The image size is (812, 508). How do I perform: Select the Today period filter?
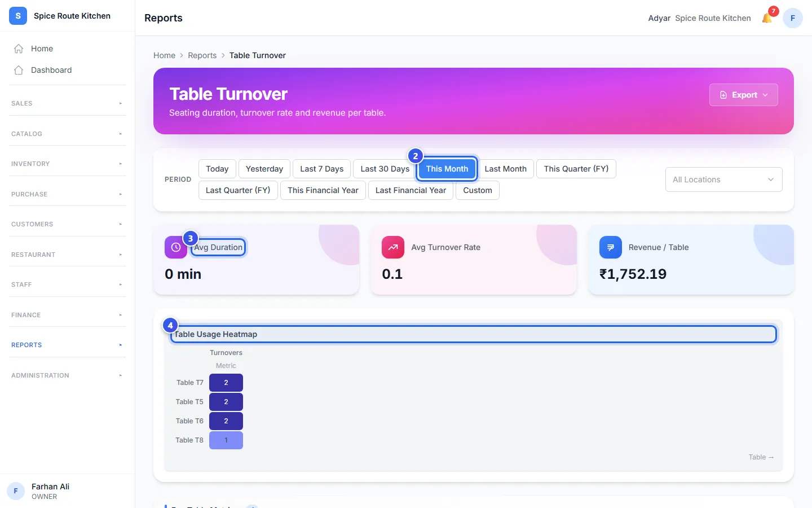tap(217, 169)
